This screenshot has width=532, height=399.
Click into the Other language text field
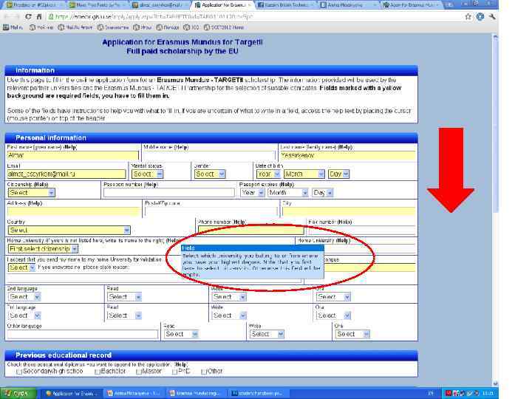click(83, 334)
